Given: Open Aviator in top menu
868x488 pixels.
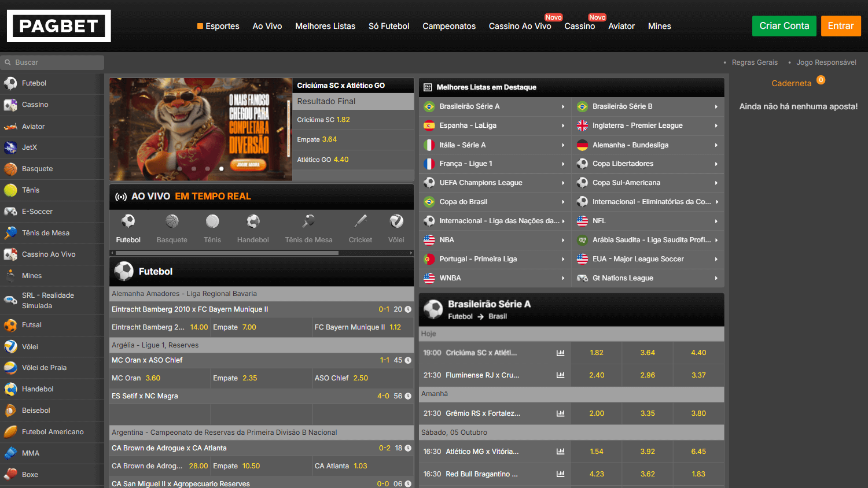Looking at the screenshot, I should click(x=621, y=26).
